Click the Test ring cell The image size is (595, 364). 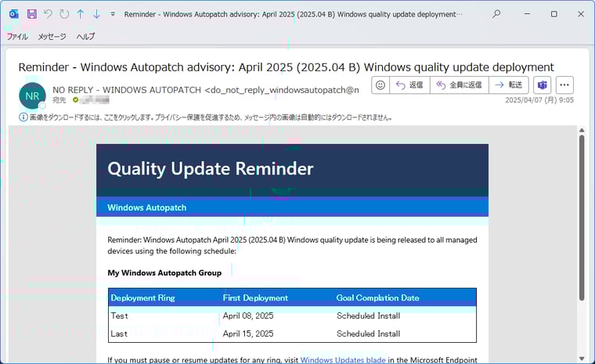tap(119, 315)
